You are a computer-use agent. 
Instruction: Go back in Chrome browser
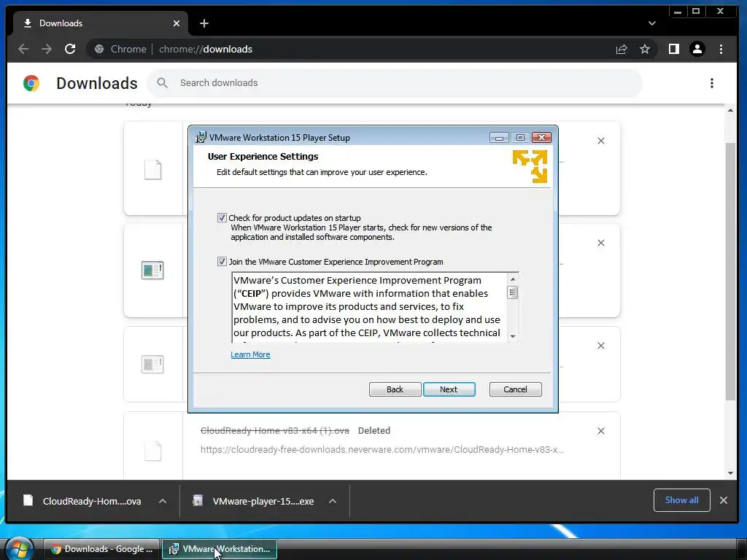[x=23, y=49]
